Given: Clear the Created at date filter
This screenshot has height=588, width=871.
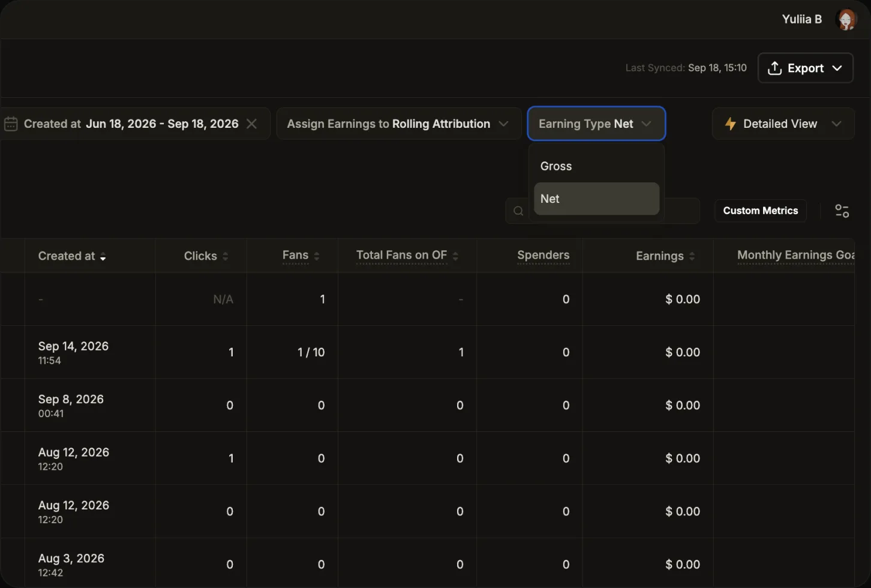Looking at the screenshot, I should 252,124.
